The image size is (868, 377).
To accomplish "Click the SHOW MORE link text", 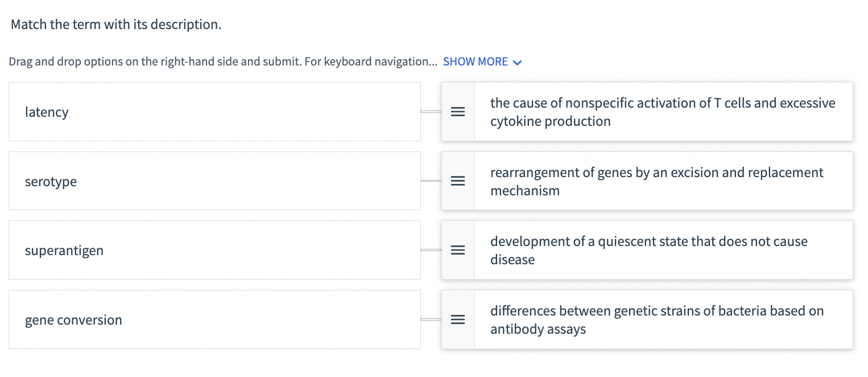I will tap(475, 62).
